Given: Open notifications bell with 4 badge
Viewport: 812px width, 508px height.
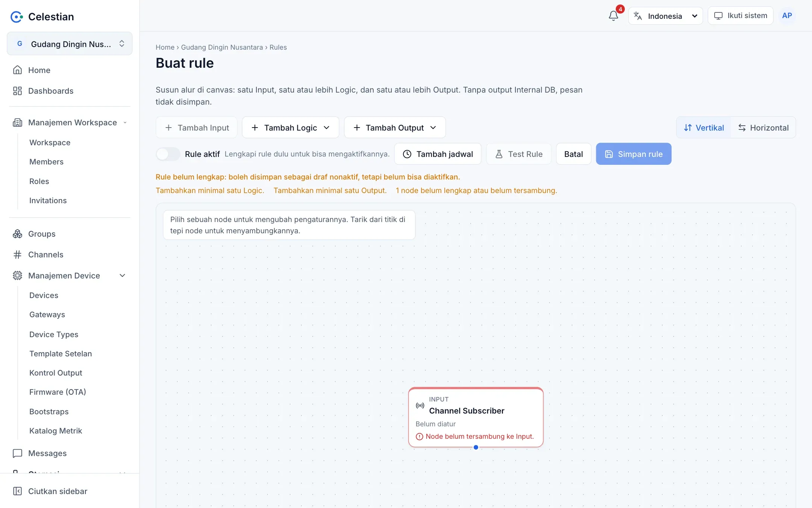Looking at the screenshot, I should (614, 15).
